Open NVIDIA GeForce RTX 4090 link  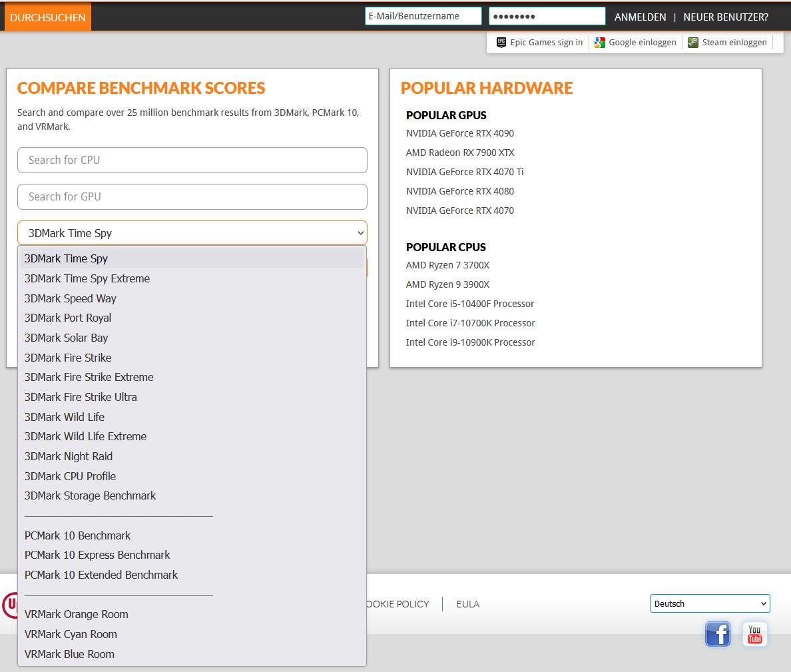pos(460,133)
